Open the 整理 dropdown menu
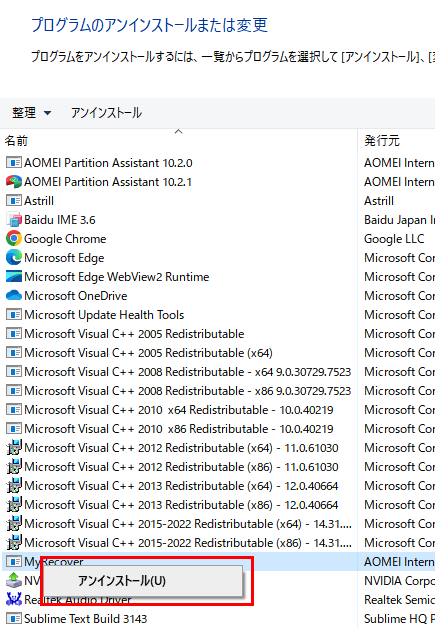Image resolution: width=435 pixels, height=628 pixels. point(31,113)
